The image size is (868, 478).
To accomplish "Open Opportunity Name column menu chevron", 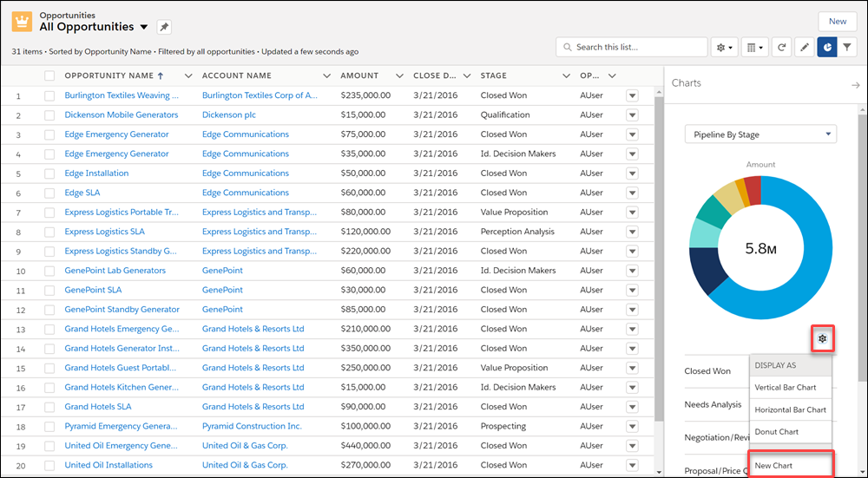I will (x=188, y=75).
